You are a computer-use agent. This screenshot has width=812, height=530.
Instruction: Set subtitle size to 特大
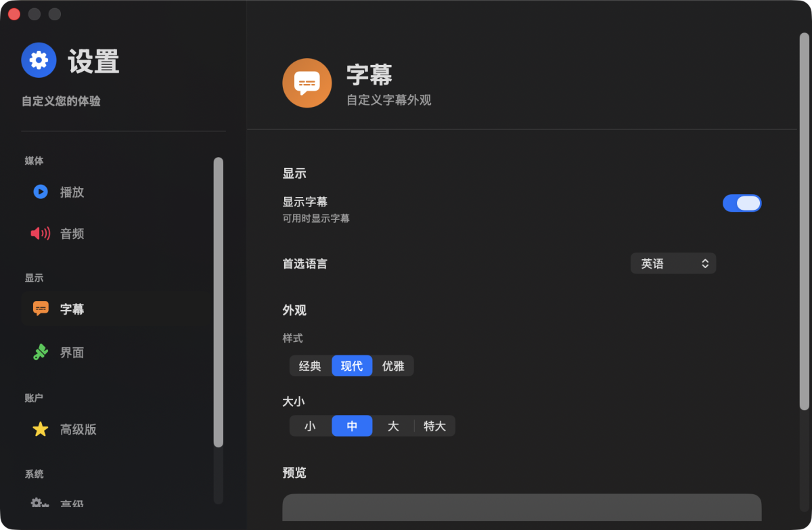[x=434, y=426]
